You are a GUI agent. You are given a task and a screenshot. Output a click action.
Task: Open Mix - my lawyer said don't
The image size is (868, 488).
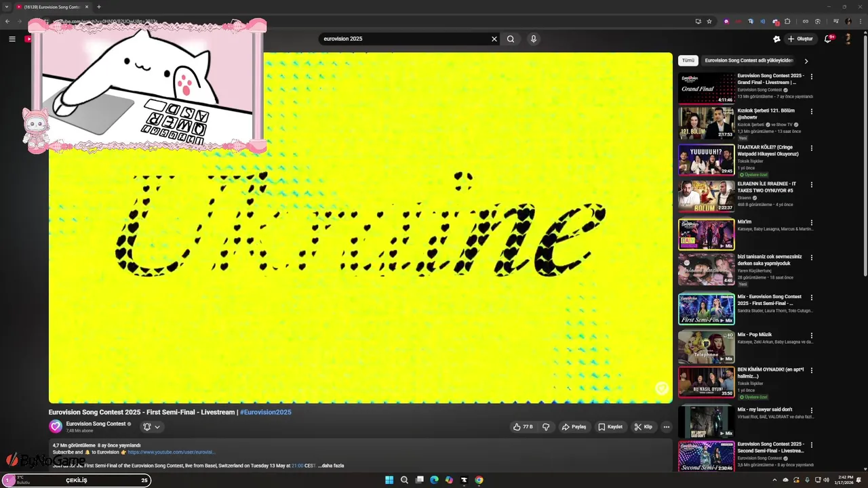pos(765,409)
